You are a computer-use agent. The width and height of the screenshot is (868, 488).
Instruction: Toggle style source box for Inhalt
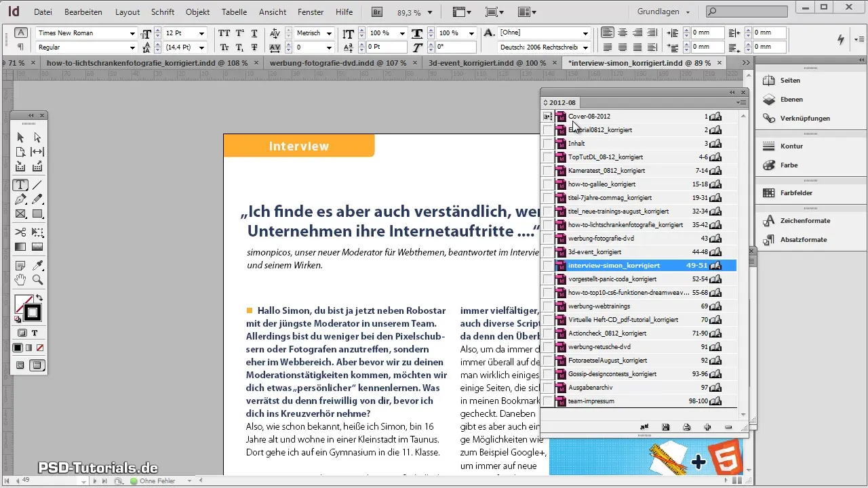(547, 144)
